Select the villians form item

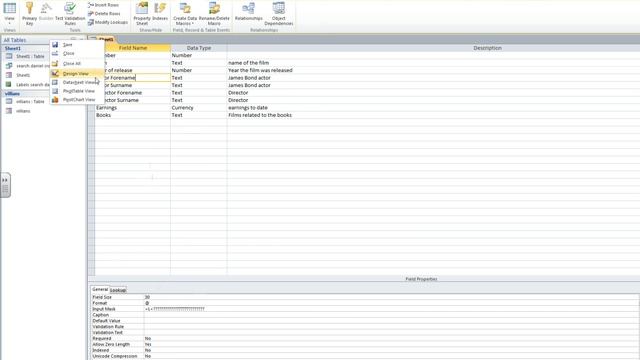point(23,111)
